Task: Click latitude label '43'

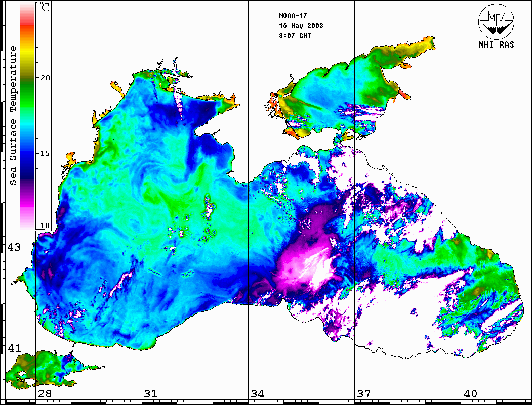Action: tap(14, 247)
